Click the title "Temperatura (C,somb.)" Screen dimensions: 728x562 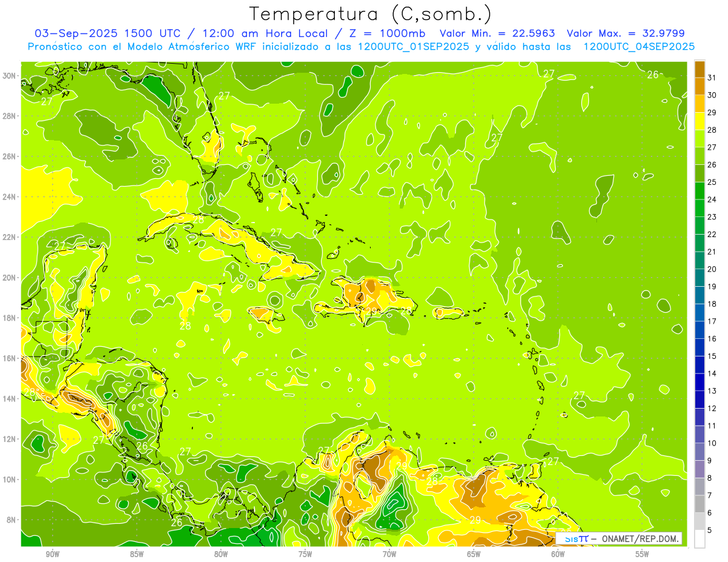(x=370, y=14)
